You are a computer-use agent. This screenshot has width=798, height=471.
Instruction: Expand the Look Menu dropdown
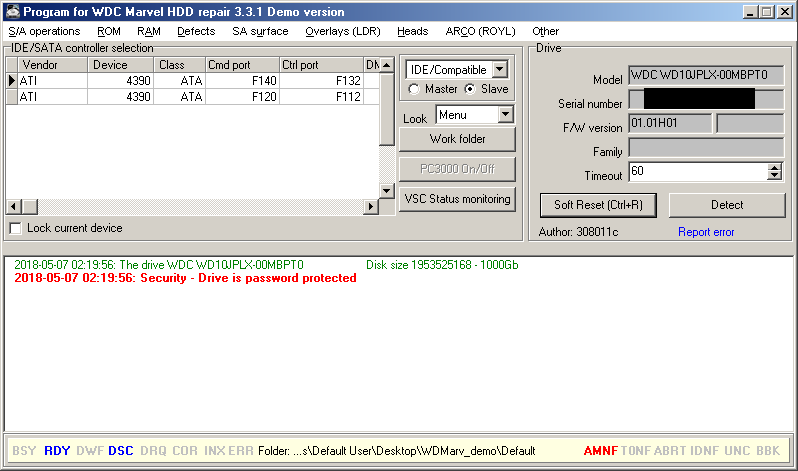[x=505, y=115]
